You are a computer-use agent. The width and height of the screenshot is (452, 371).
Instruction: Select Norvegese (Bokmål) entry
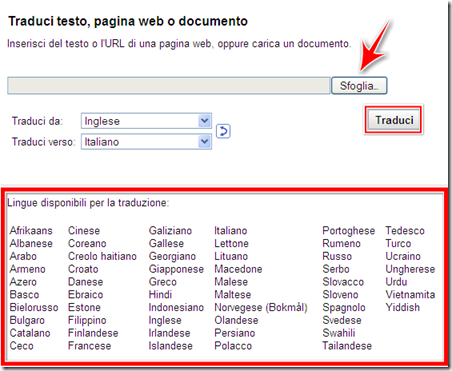tap(261, 307)
